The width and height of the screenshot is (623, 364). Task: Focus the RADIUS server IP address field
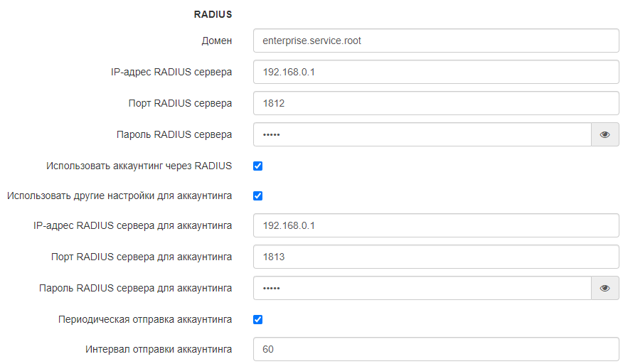tap(435, 72)
